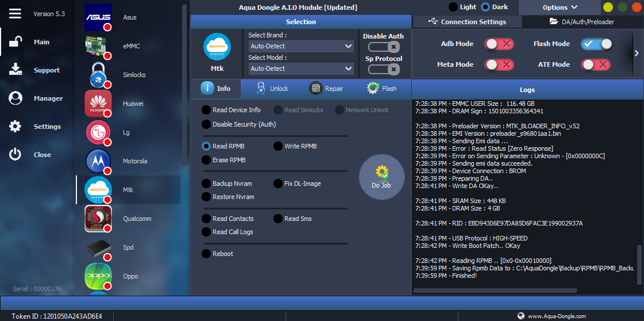
Task: Click the Settings gear icon
Action: [15, 127]
